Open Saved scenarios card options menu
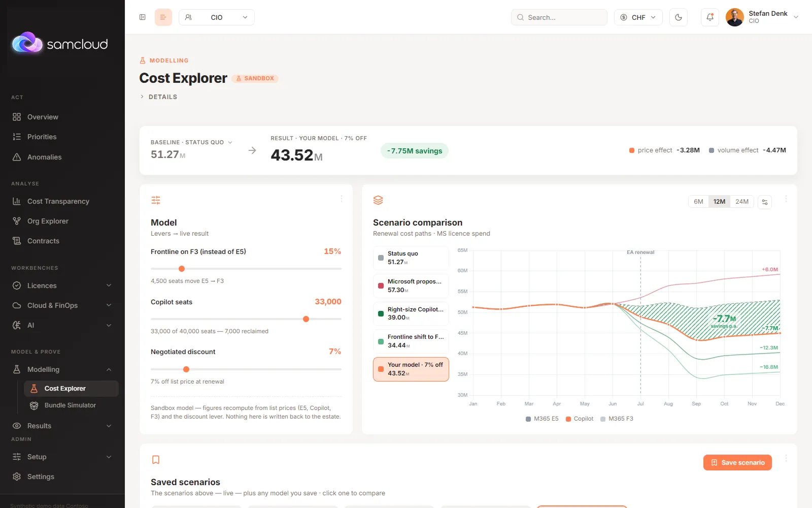This screenshot has height=508, width=812. coord(786,458)
